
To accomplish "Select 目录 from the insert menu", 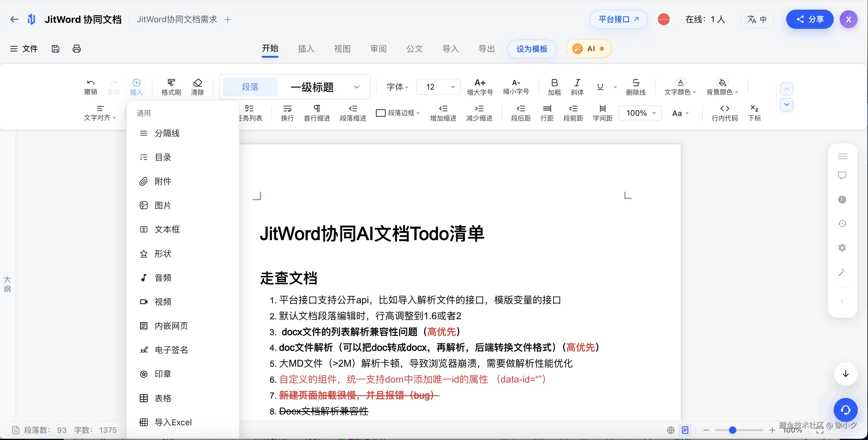I will point(183,157).
